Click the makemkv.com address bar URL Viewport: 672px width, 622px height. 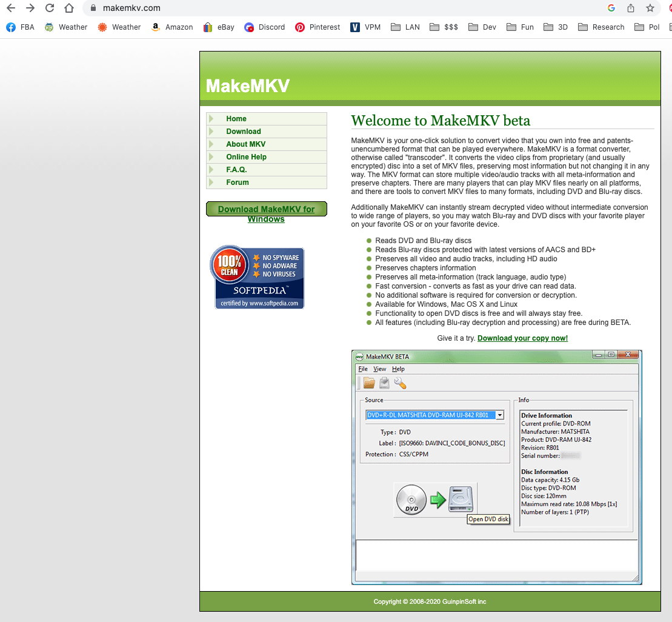131,8
